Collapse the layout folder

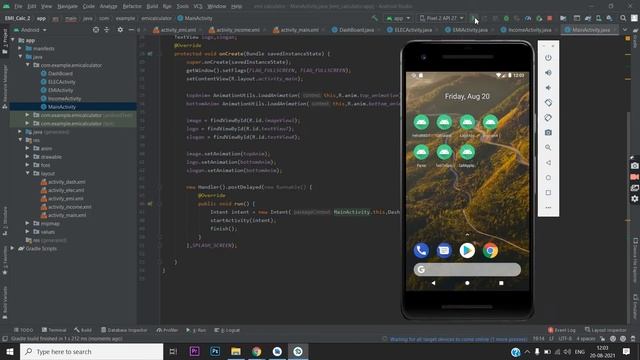click(28, 173)
